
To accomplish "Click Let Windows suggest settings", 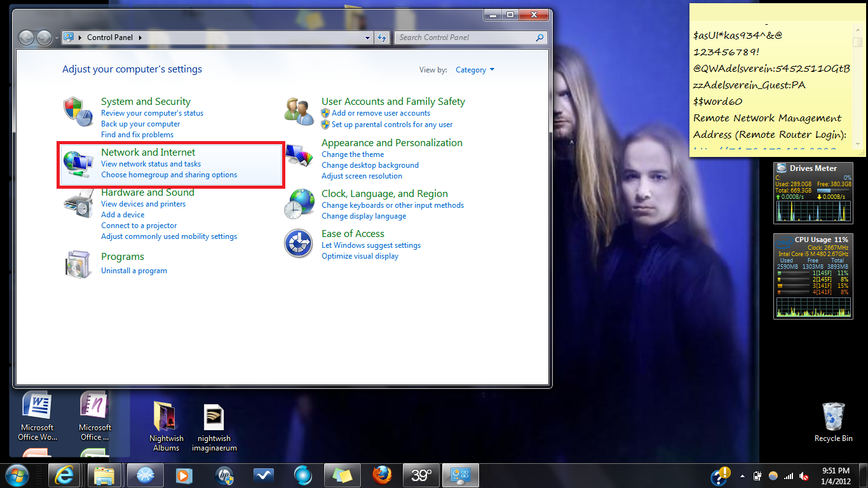I will click(371, 245).
